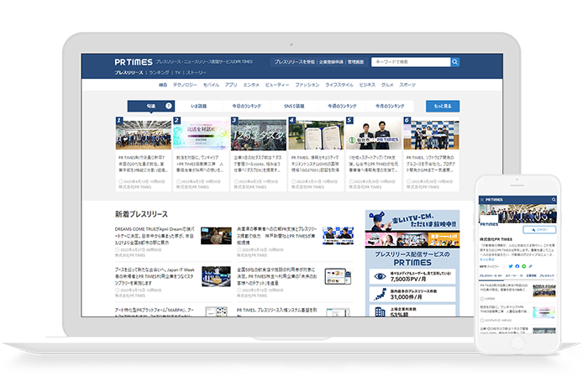Select the ファッション category
This screenshot has height=392, width=588.
(307, 85)
